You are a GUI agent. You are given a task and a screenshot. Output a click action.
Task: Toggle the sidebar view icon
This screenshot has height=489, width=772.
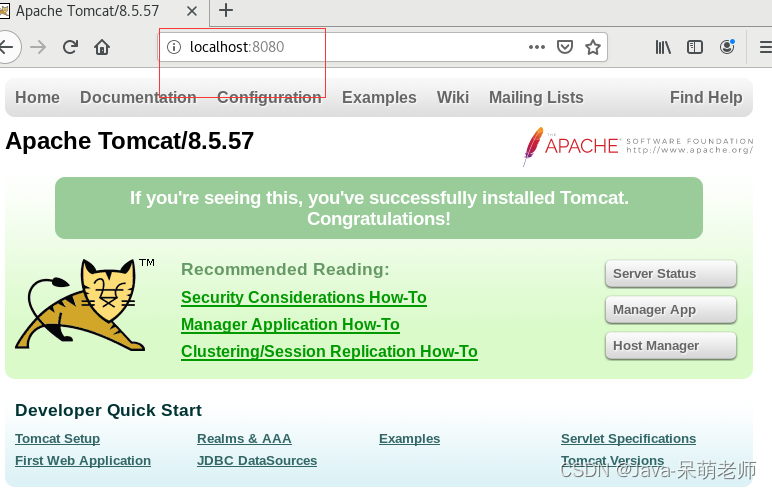(x=695, y=47)
